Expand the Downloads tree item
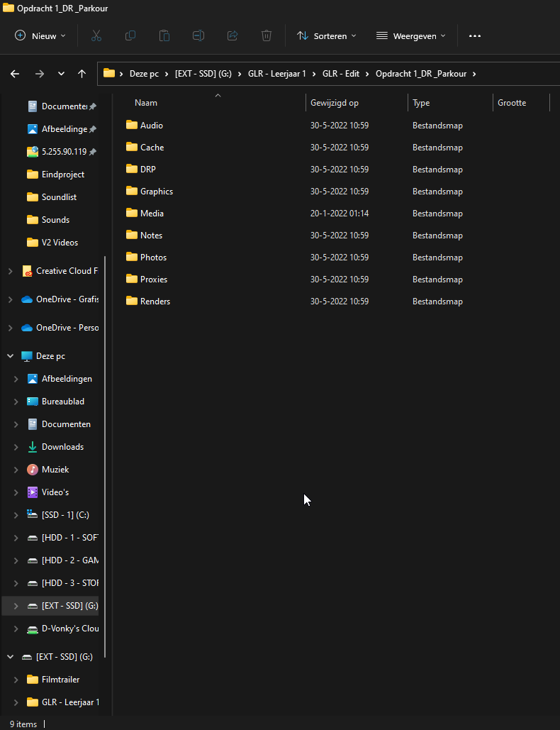The height and width of the screenshot is (730, 560). tap(16, 447)
